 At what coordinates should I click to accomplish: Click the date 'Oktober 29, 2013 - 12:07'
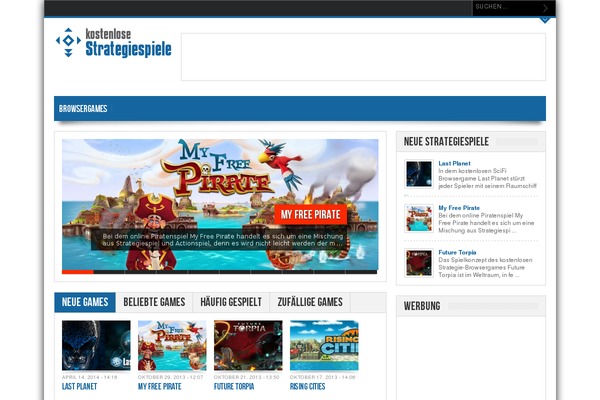click(x=170, y=377)
